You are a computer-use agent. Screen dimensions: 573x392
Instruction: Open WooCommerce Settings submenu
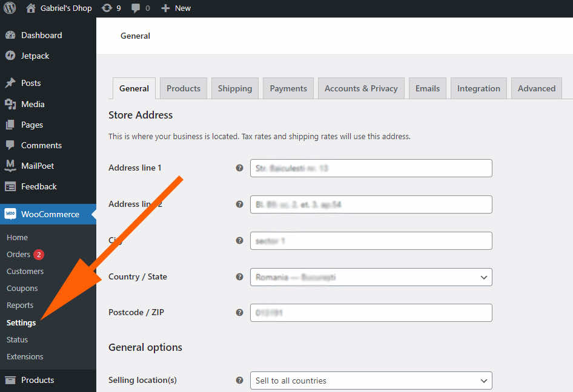21,322
